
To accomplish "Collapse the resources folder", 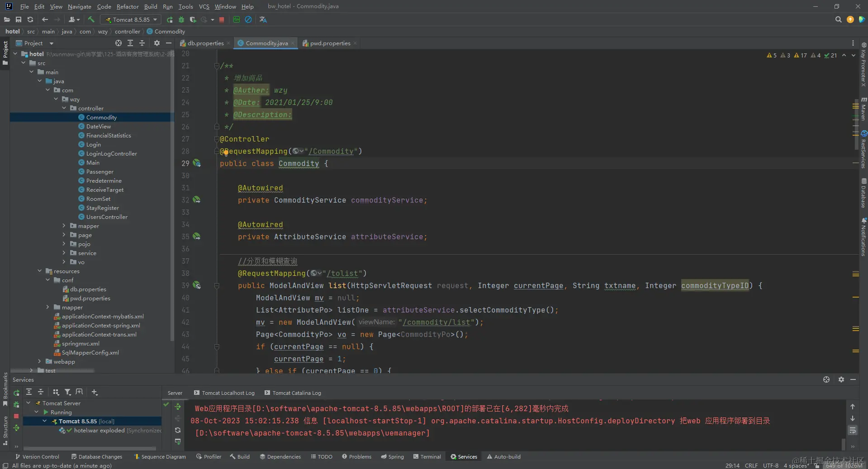I will pyautogui.click(x=39, y=271).
